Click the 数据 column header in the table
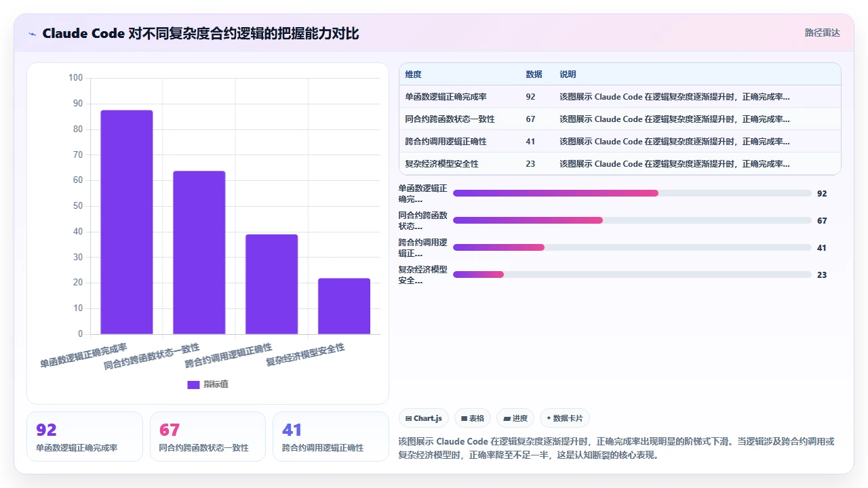868x488 pixels. pos(534,75)
